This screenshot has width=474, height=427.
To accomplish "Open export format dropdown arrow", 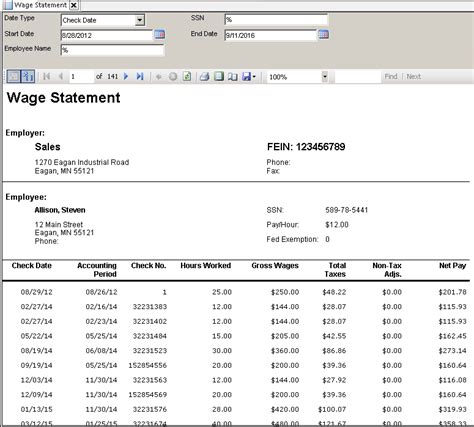I will [x=254, y=77].
